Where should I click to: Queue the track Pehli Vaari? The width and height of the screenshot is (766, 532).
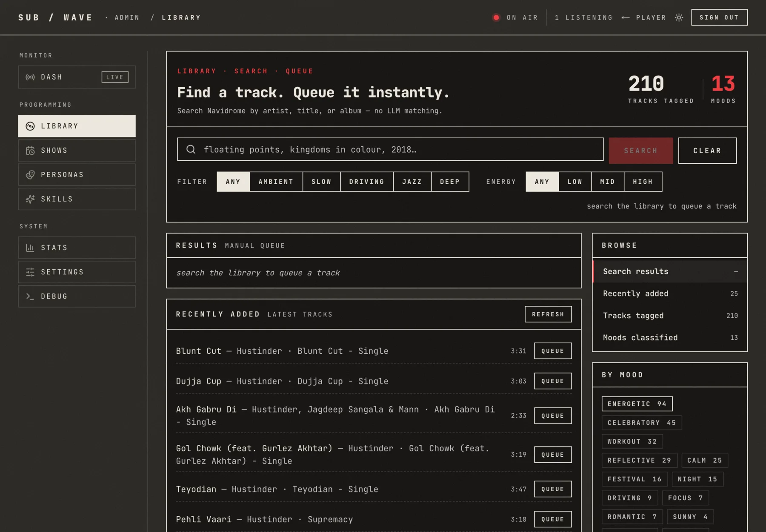tap(553, 519)
